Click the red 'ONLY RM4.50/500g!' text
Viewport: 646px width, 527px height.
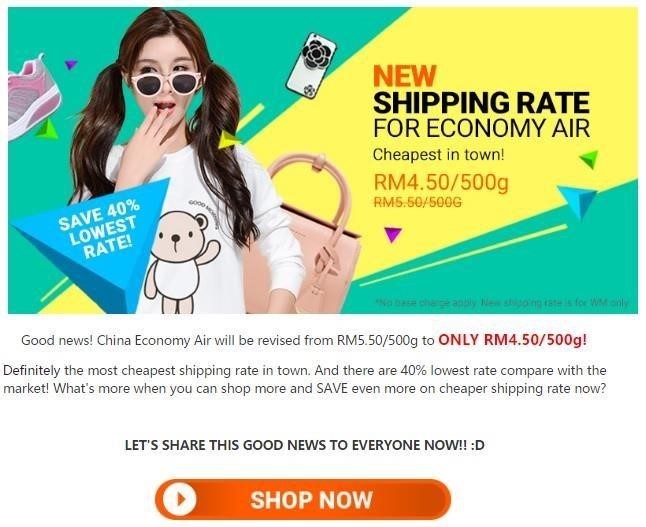513,340
